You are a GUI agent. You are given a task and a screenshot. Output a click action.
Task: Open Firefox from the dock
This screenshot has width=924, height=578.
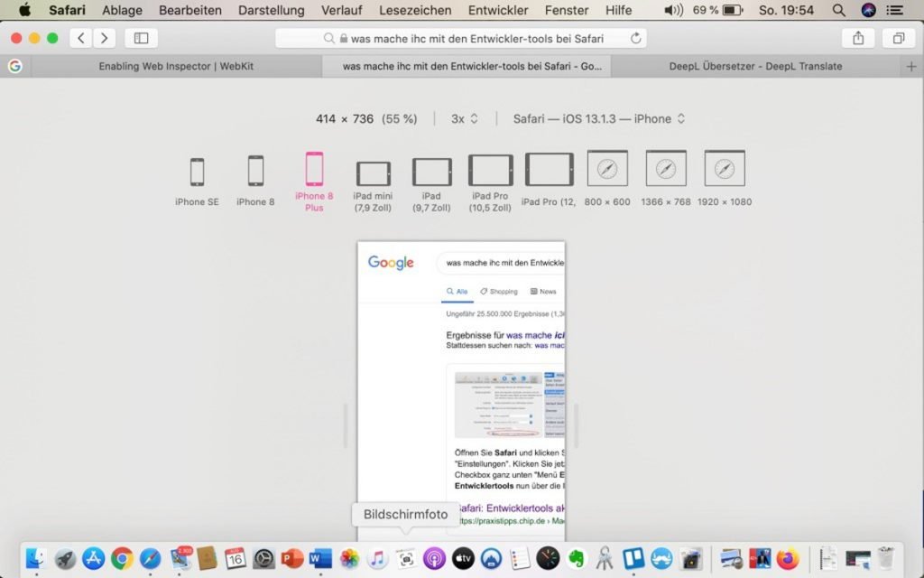(x=788, y=558)
